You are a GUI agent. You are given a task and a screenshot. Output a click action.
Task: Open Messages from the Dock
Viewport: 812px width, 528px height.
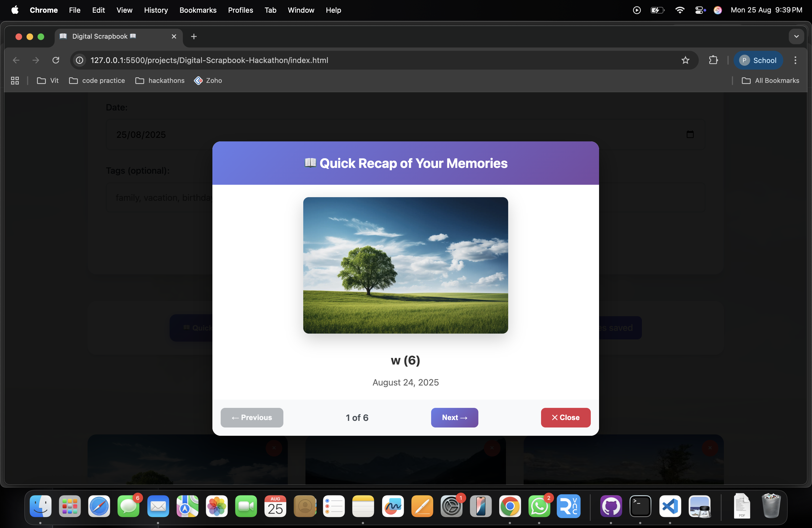(x=129, y=506)
